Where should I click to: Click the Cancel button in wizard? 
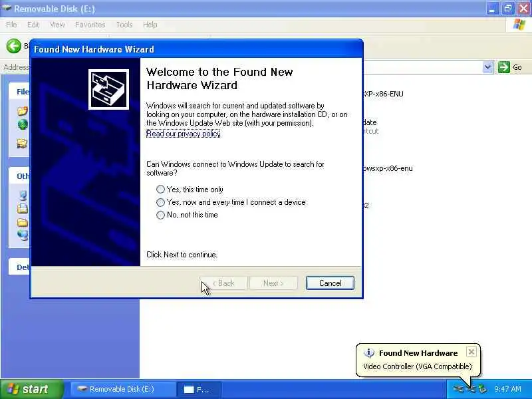click(330, 283)
